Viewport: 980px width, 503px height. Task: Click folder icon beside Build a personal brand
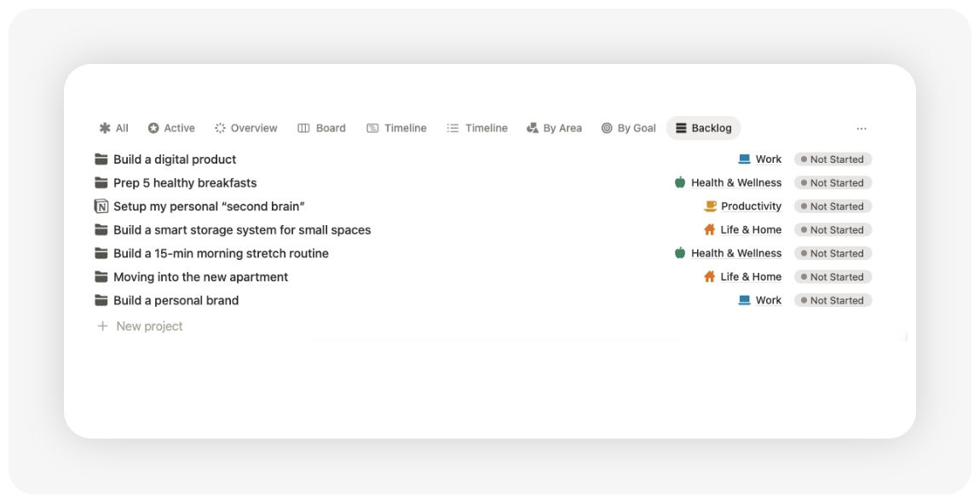click(x=101, y=300)
